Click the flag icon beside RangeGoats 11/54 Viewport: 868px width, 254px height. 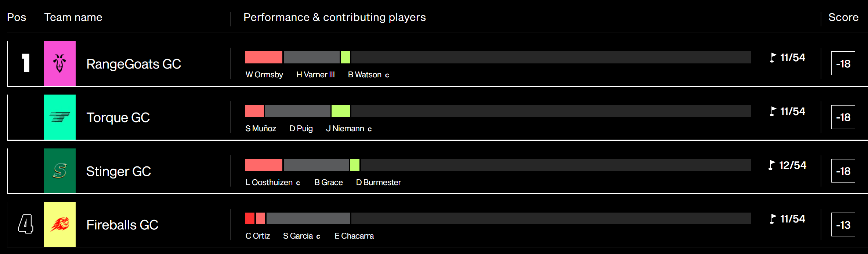[773, 58]
